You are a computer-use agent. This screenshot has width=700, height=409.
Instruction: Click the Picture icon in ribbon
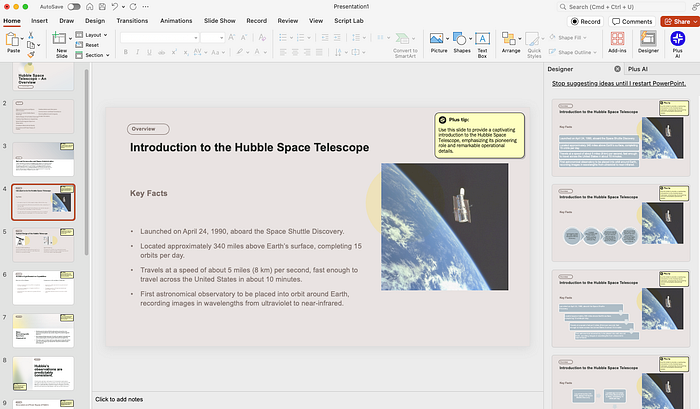pos(437,40)
